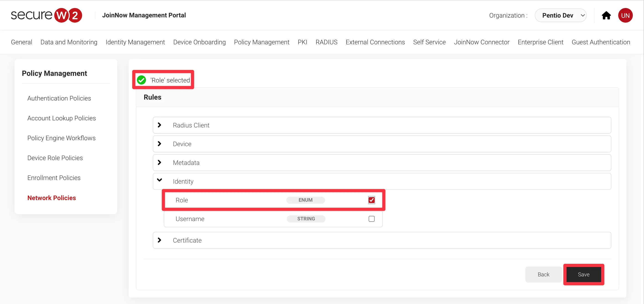
Task: Expand the Certificate rules section
Action: pos(160,240)
